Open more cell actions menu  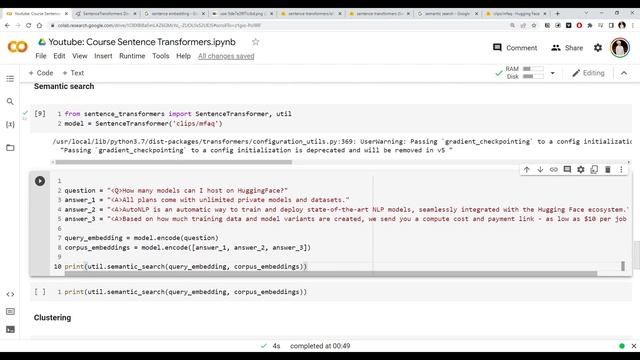621,169
